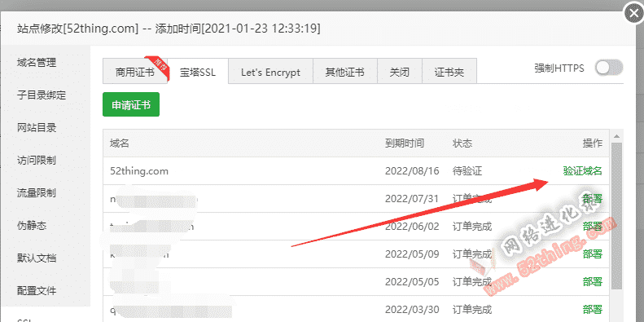This screenshot has height=322, width=644.
Task: Click the 2022/06/02 expiry date
Action: 412,227
